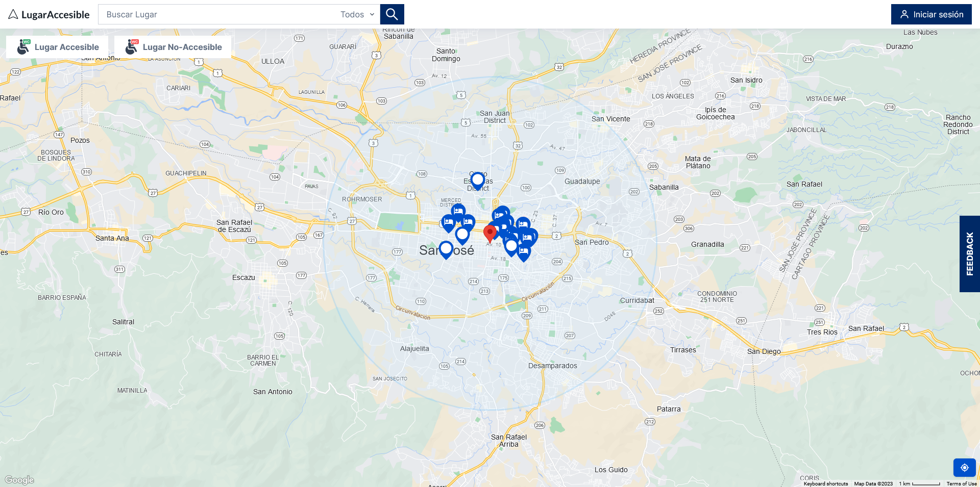The height and width of the screenshot is (487, 980).
Task: Click the wheelchair icon in Lugar Accesible filter
Action: pos(23,47)
